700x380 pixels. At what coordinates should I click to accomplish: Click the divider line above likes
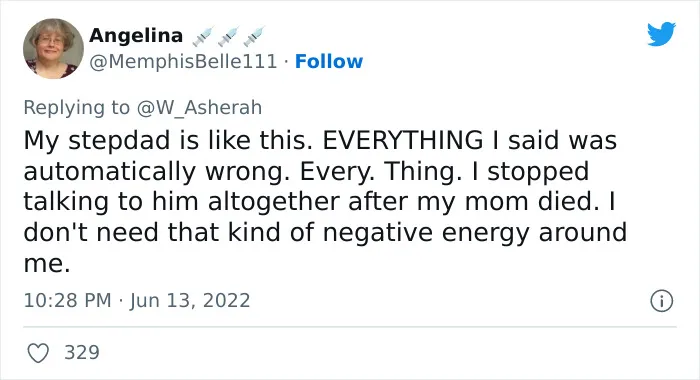pyautogui.click(x=350, y=327)
